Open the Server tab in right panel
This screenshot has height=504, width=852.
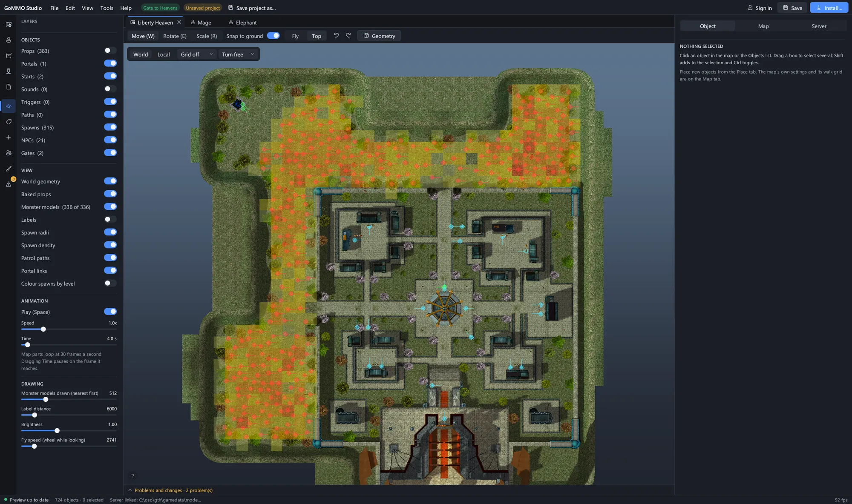[819, 26]
